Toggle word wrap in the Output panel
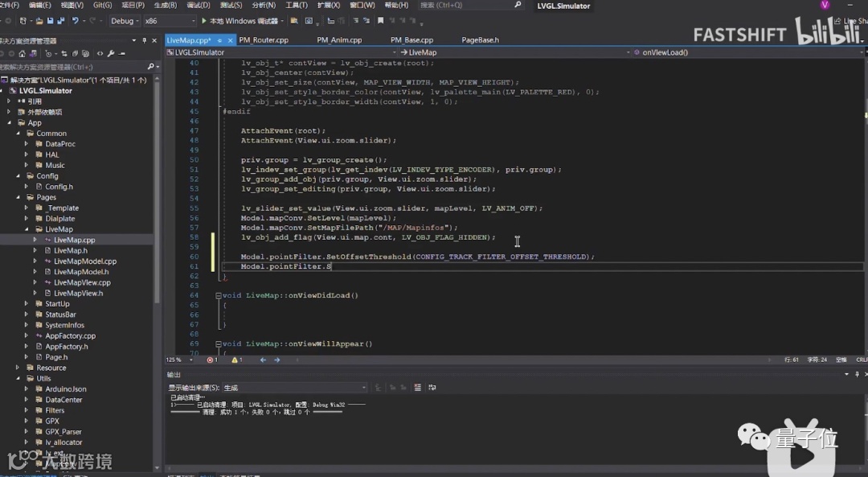 (x=432, y=388)
